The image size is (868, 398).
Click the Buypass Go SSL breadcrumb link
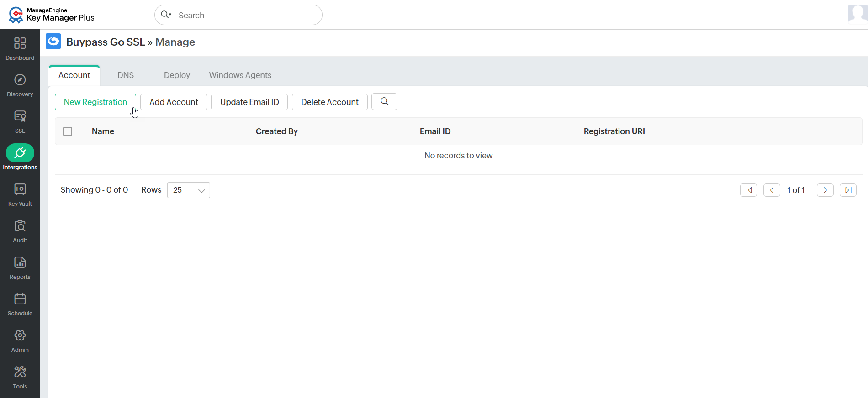click(x=106, y=42)
